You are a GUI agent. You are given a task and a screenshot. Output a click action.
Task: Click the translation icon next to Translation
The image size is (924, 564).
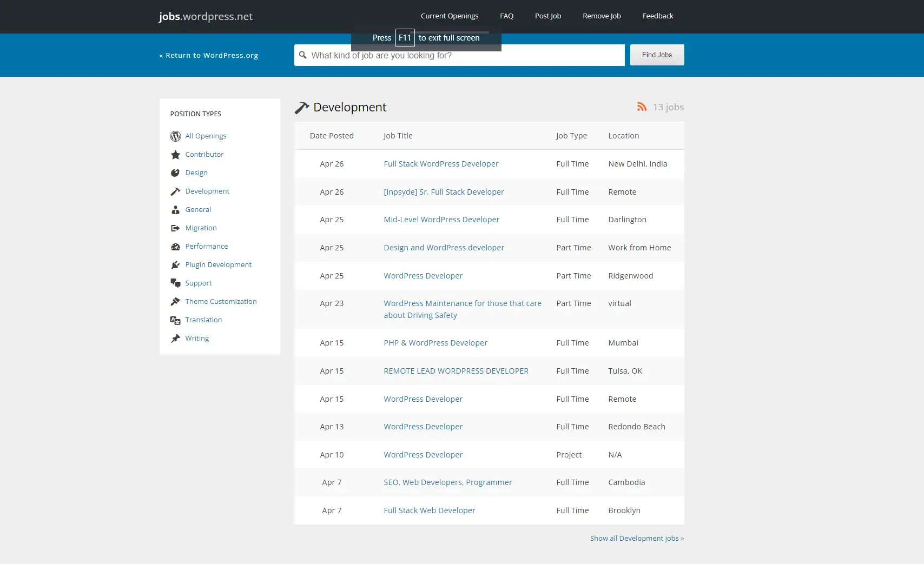pos(175,320)
